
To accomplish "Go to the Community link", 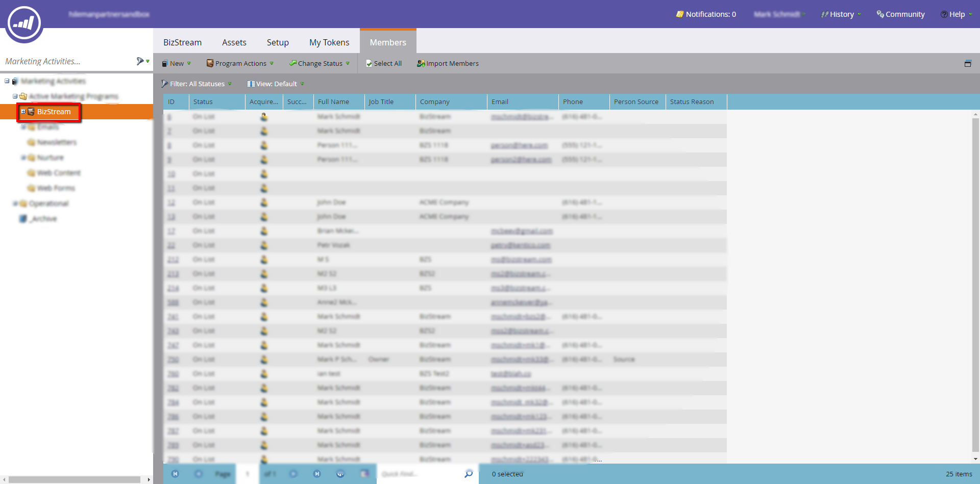I will pyautogui.click(x=900, y=14).
